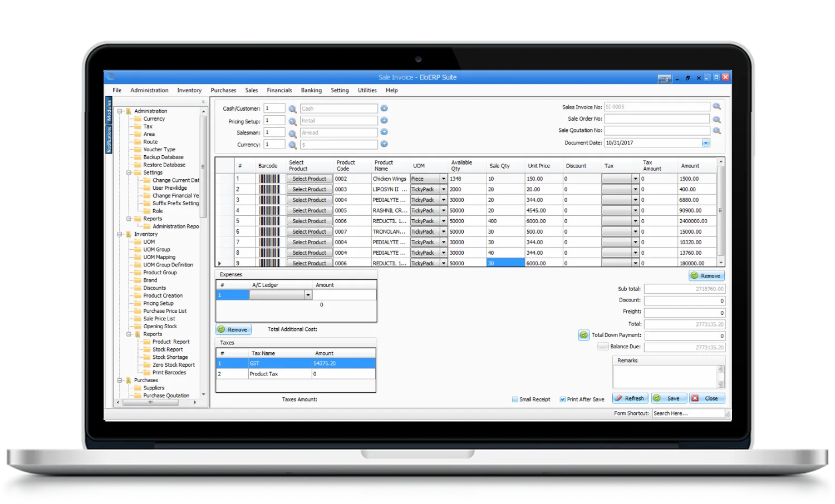
Task: Collapse the Inventory tree node
Action: point(120,234)
